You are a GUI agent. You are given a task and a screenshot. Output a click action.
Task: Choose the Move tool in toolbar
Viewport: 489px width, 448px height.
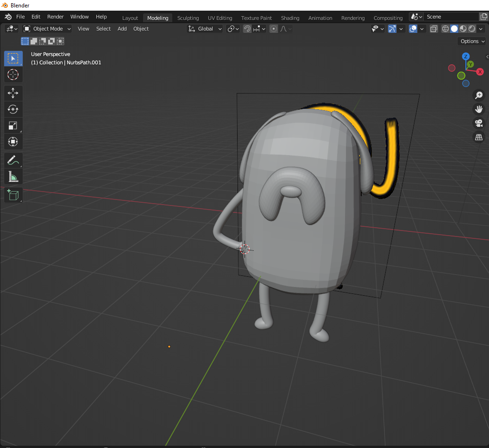pyautogui.click(x=13, y=93)
